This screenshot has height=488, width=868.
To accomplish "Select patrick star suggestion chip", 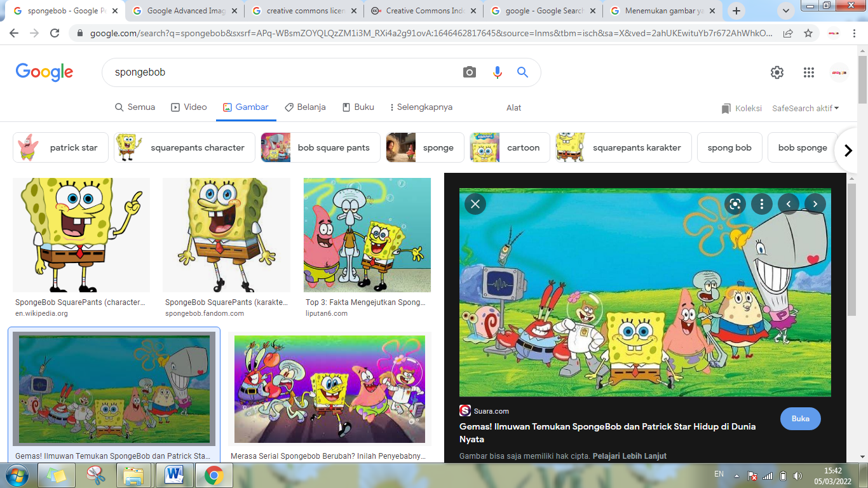I will 61,147.
